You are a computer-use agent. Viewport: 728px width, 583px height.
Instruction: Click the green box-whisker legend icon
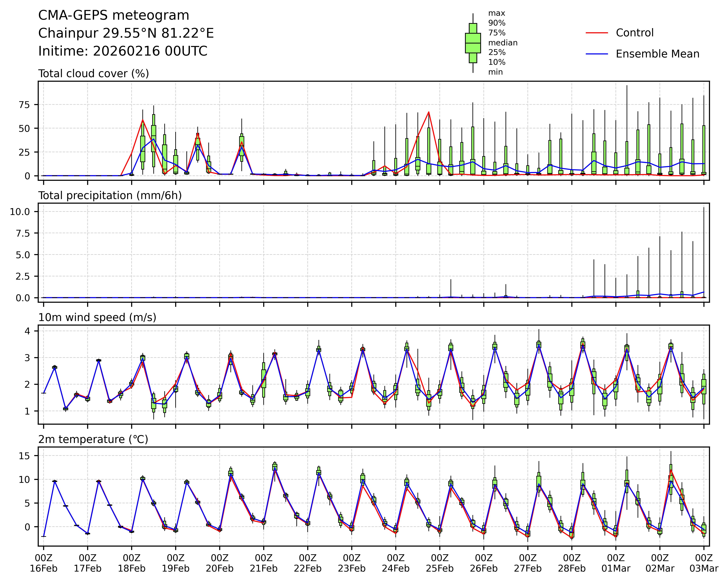point(473,43)
